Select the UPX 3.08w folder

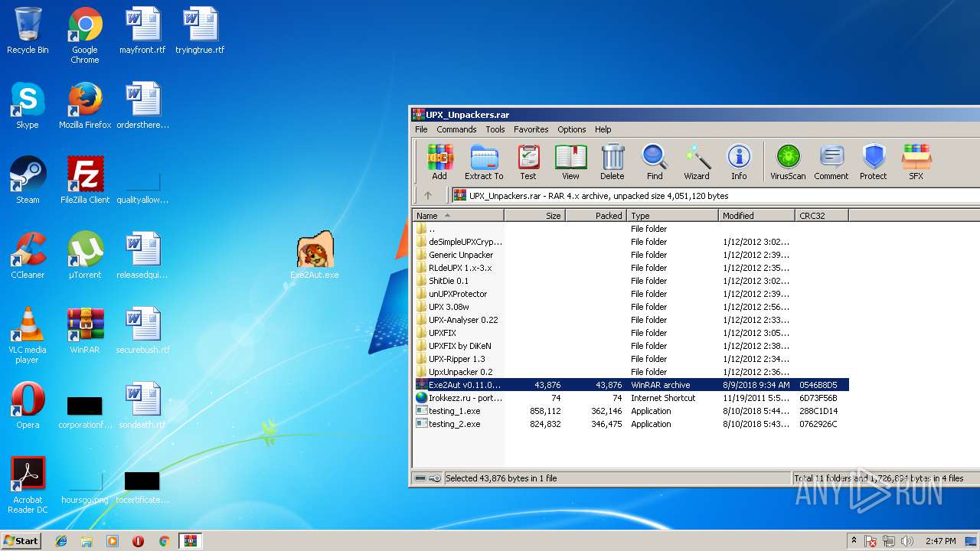click(630, 307)
